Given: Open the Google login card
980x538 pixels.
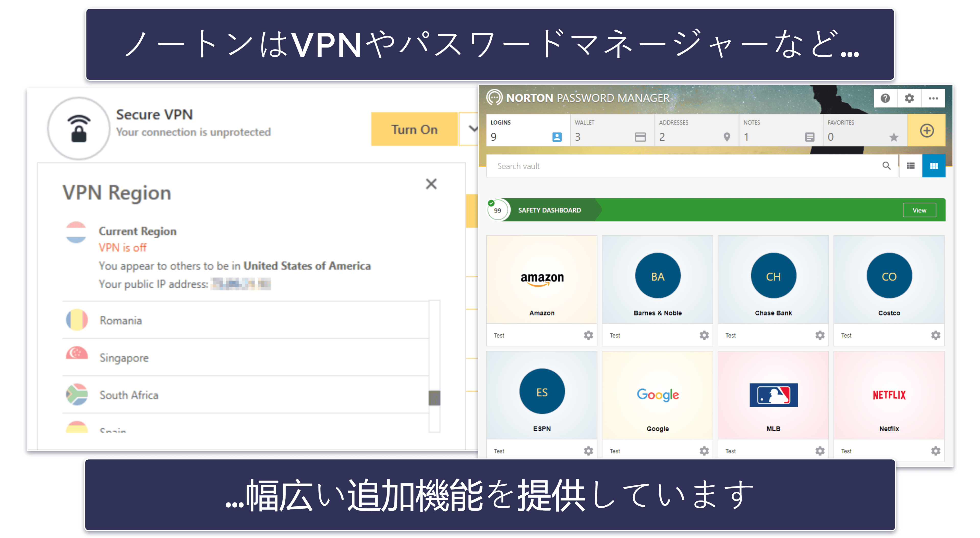Looking at the screenshot, I should click(x=657, y=395).
